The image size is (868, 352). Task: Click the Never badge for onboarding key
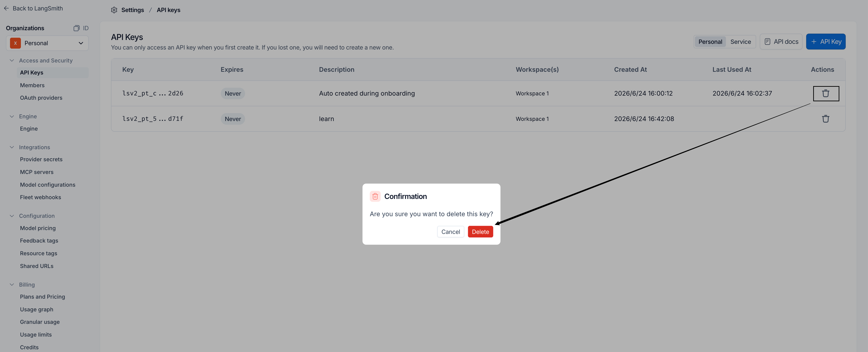[233, 94]
